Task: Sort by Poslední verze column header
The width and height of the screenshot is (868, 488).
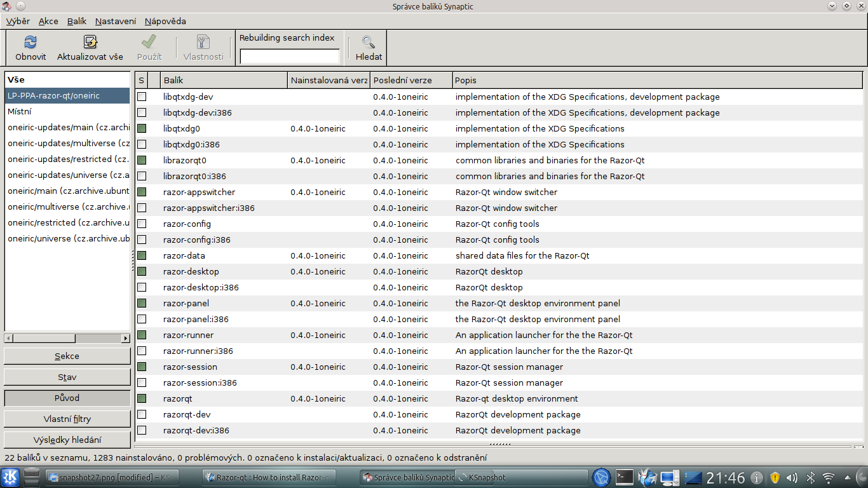Action: point(411,80)
